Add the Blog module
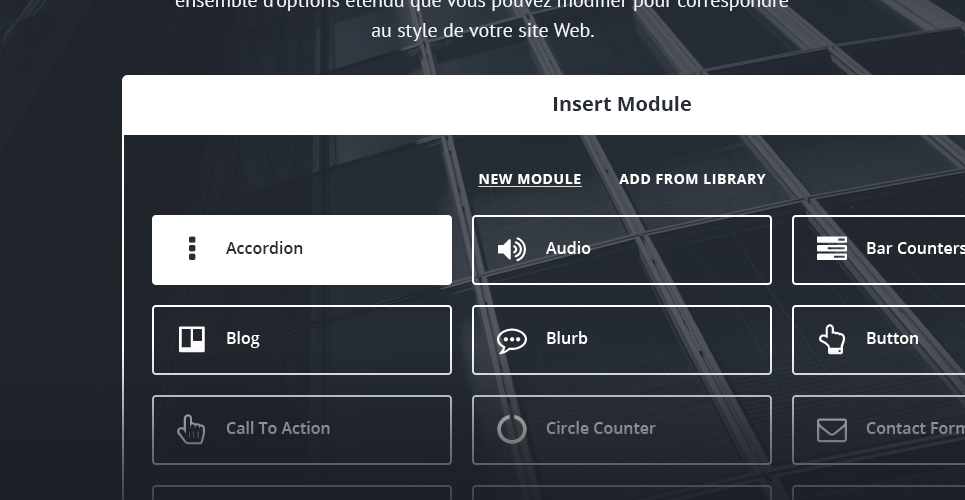965x500 pixels. 302,340
